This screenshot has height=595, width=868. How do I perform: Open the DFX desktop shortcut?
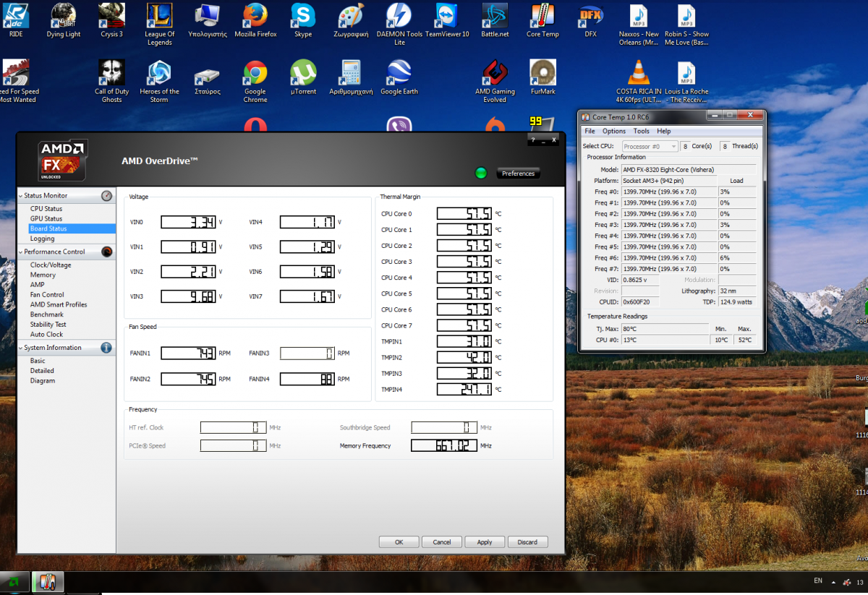coord(591,20)
